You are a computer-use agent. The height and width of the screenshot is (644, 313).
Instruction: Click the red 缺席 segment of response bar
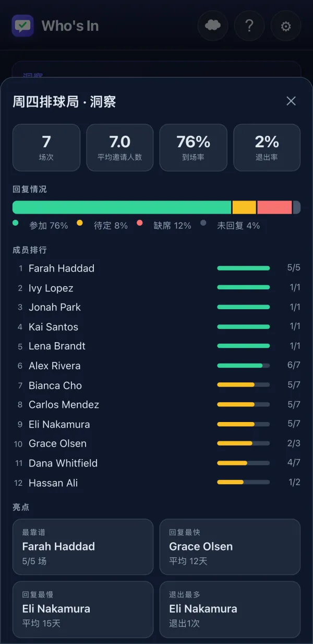tap(274, 207)
